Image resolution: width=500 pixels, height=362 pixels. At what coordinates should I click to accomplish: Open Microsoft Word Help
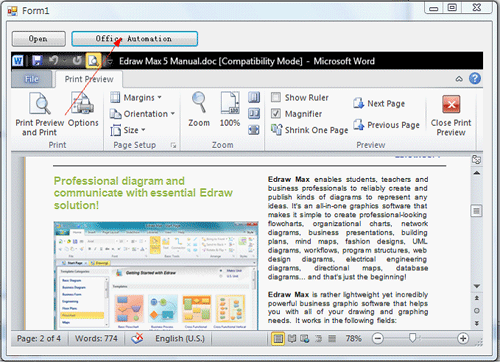(x=475, y=79)
